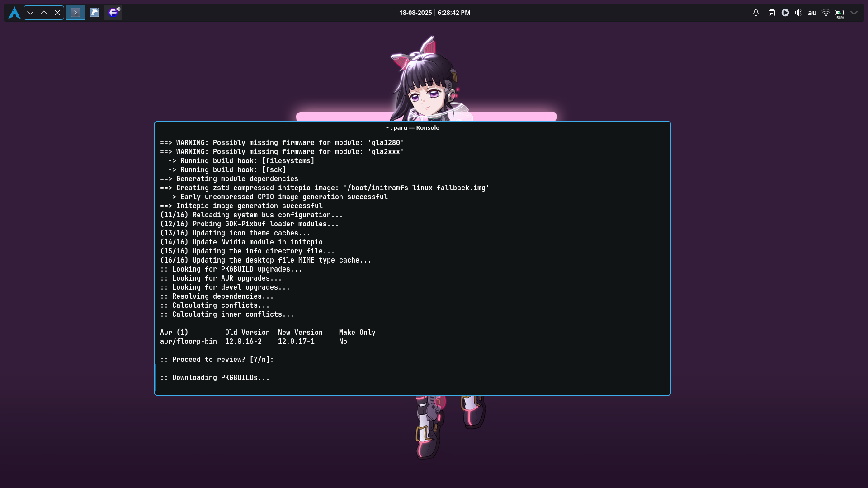This screenshot has width=868, height=488.
Task: Click the 'Calculating inner conflicts...' line
Action: click(227, 314)
